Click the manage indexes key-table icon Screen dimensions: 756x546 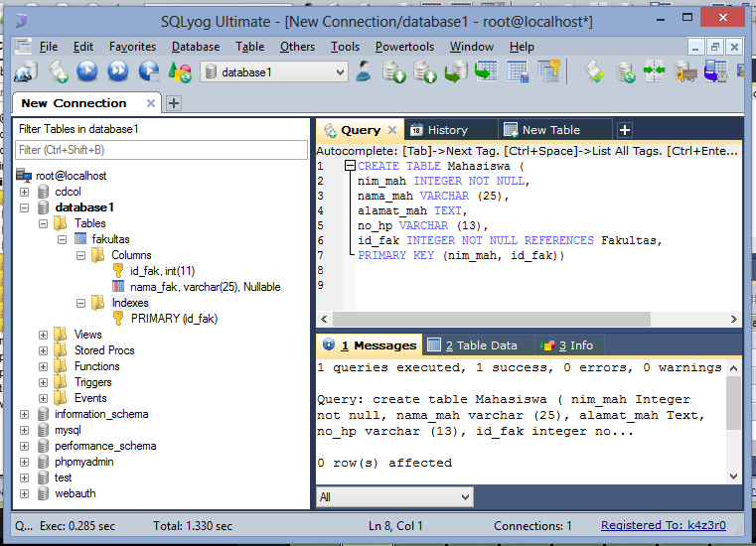click(x=548, y=71)
